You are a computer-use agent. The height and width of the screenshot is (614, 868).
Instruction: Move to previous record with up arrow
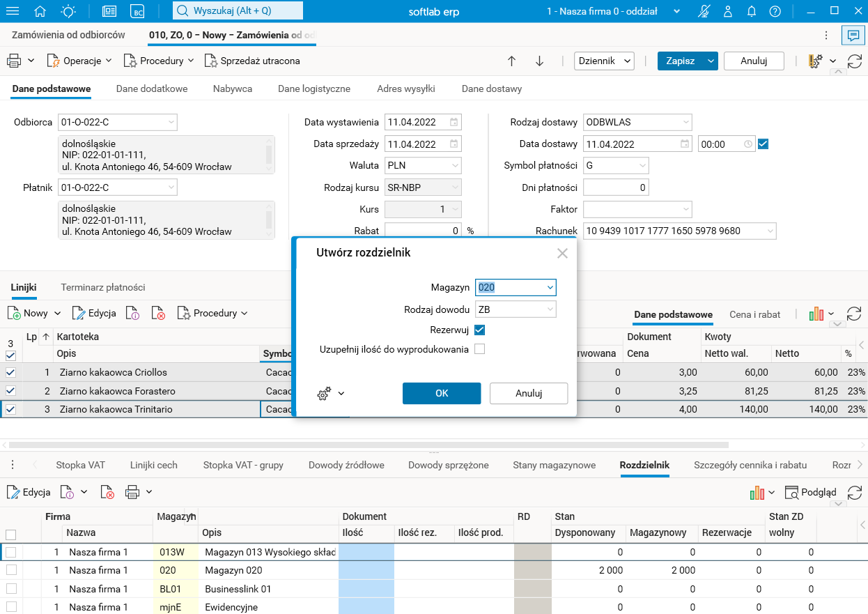click(x=511, y=61)
